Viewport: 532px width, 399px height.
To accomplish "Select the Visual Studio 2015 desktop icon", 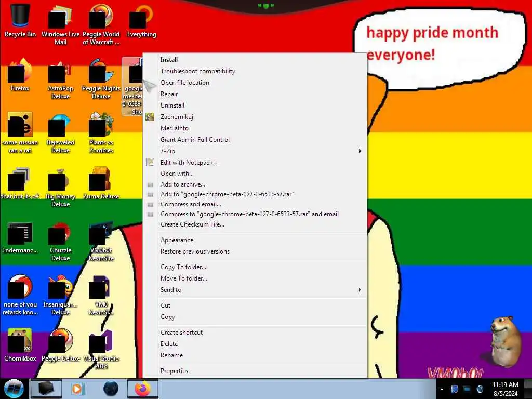I will 101,349.
